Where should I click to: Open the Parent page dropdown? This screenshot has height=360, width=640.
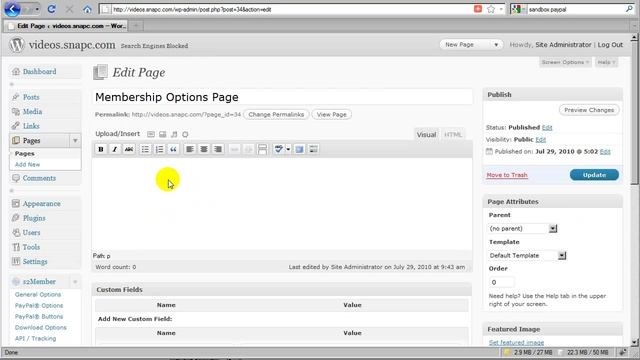click(x=522, y=229)
